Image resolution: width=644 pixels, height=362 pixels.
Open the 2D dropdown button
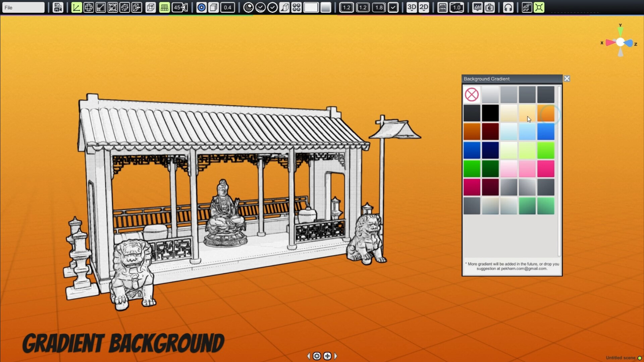pyautogui.click(x=424, y=7)
